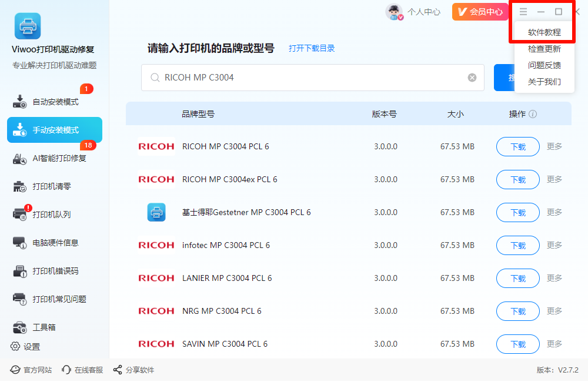Viewport: 588px width, 382px height.
Task: Click the 大小 column header
Action: pos(455,114)
